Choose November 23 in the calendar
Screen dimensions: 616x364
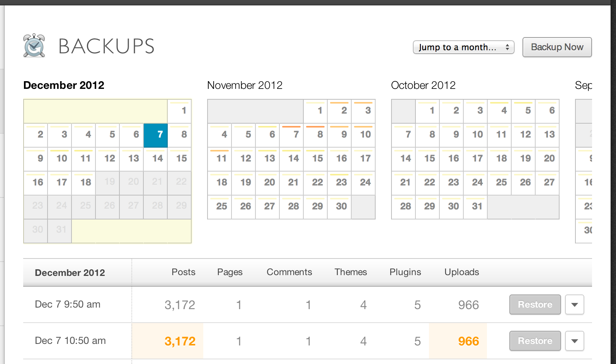[340, 183]
